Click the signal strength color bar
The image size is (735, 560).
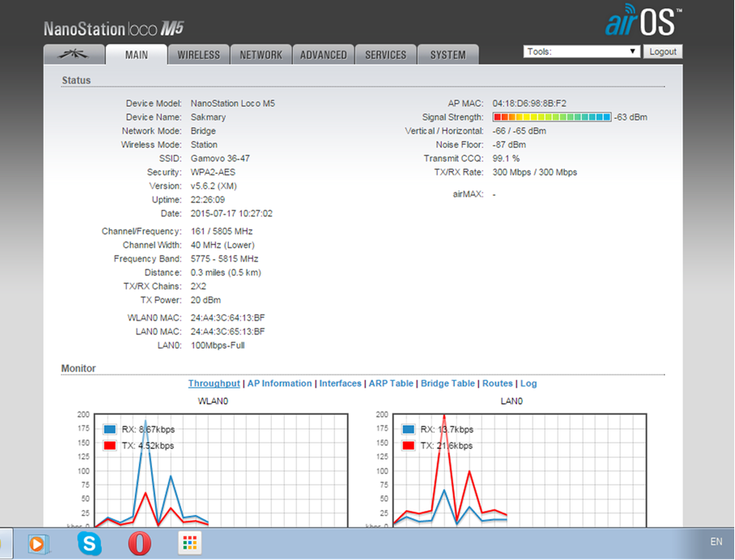(552, 117)
